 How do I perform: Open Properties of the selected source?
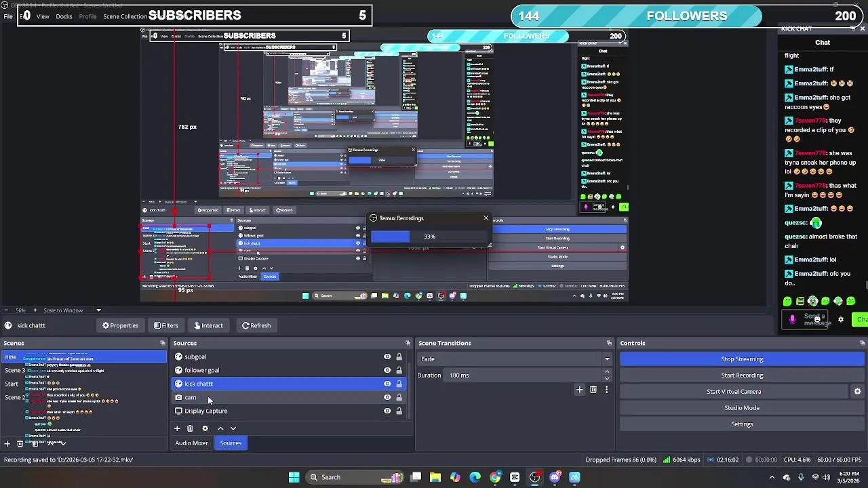[120, 325]
